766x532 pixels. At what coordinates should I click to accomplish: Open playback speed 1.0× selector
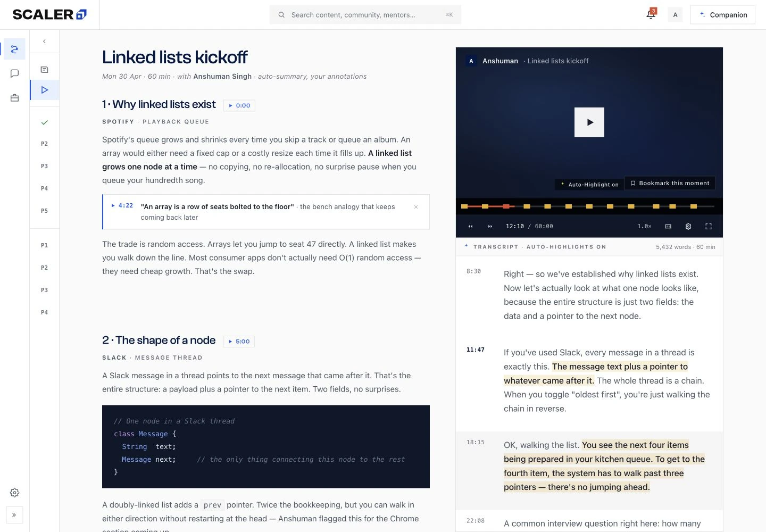click(x=644, y=226)
